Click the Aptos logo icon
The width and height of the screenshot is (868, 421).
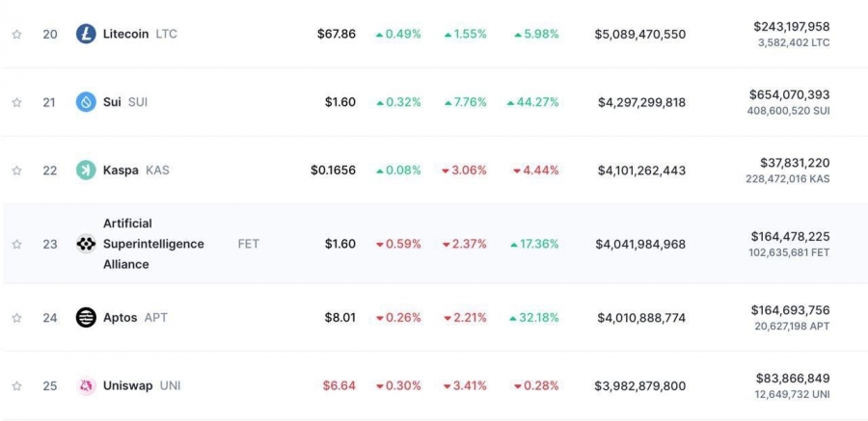point(86,318)
